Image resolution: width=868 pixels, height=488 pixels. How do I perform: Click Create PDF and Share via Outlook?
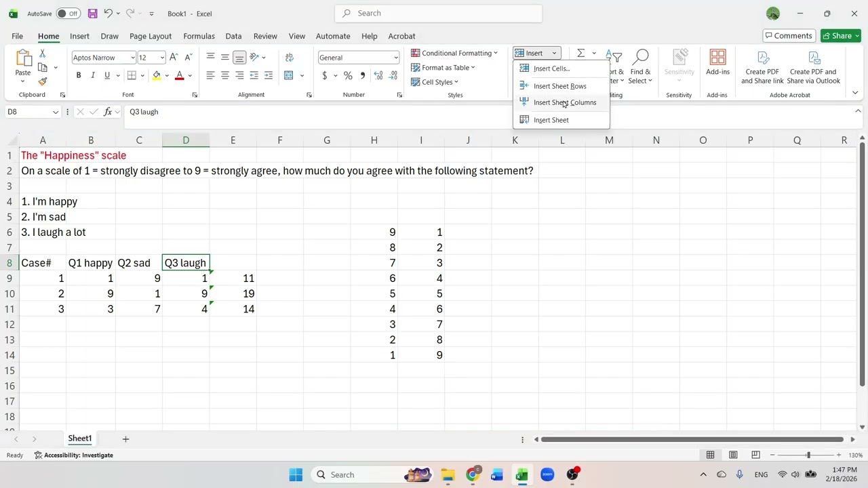(814, 68)
